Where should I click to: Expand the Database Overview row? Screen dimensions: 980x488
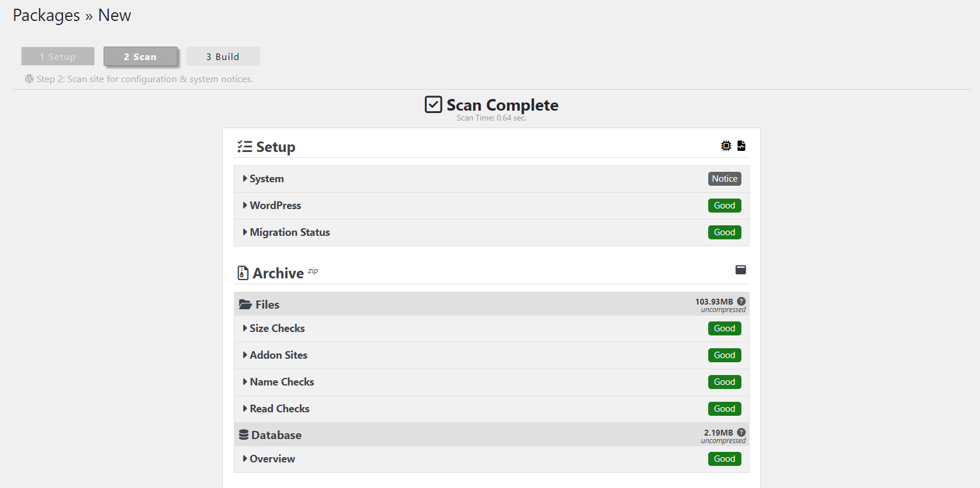pos(272,459)
